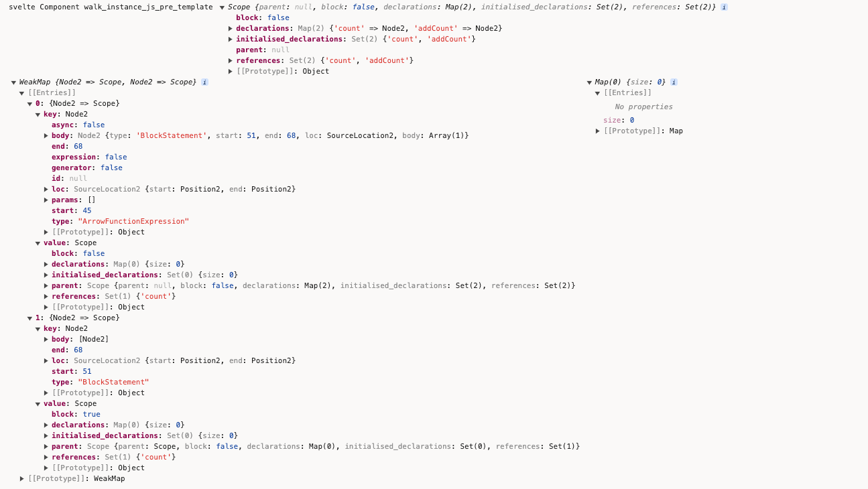Expand the initialised_declarations Set(2) entry

tap(231, 39)
